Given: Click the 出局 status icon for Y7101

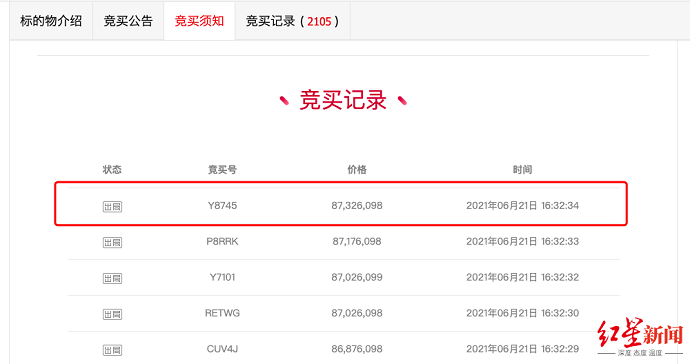Looking at the screenshot, I should click(112, 278).
